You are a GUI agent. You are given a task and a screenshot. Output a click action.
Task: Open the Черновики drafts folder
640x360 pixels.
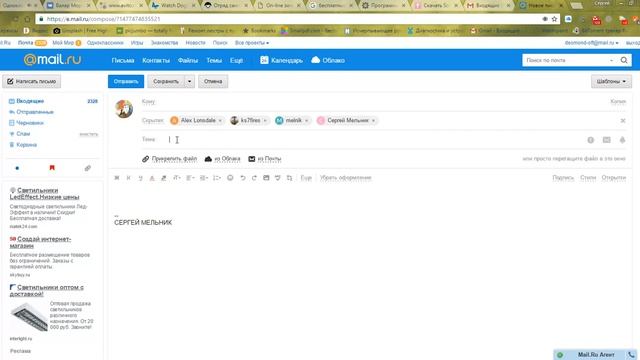coord(30,123)
